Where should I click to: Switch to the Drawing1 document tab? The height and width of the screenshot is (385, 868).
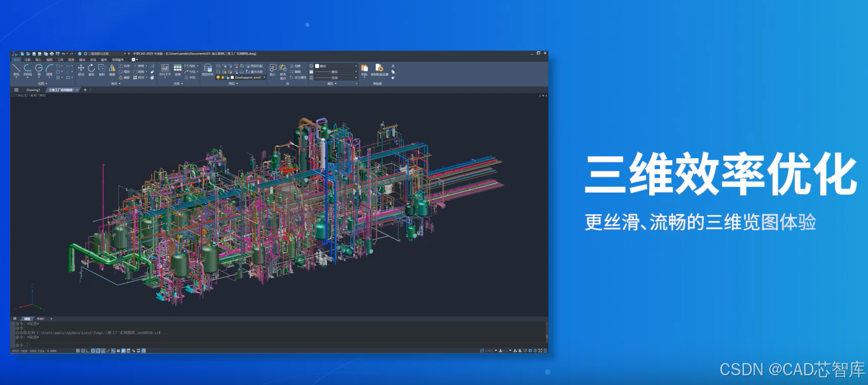pos(33,90)
